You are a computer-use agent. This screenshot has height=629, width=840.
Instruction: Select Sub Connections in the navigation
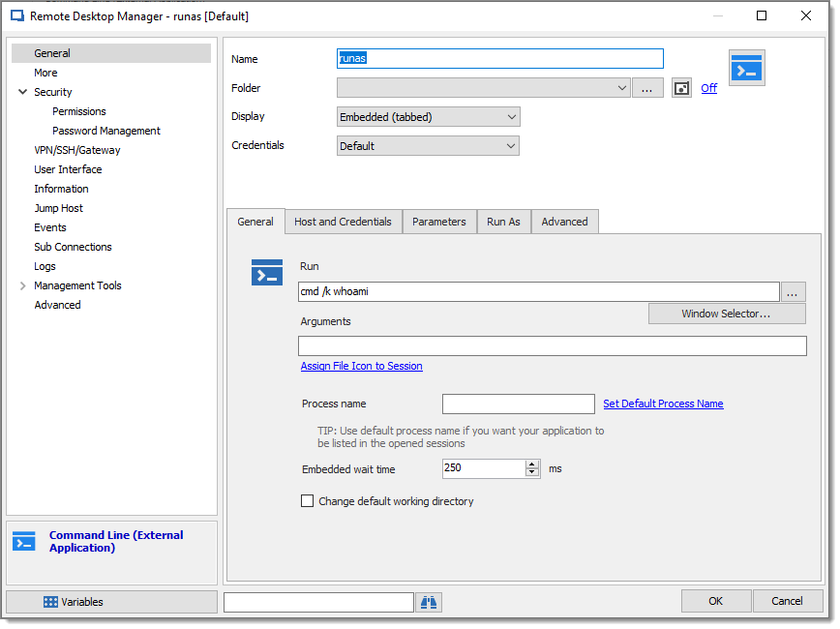pyautogui.click(x=73, y=247)
